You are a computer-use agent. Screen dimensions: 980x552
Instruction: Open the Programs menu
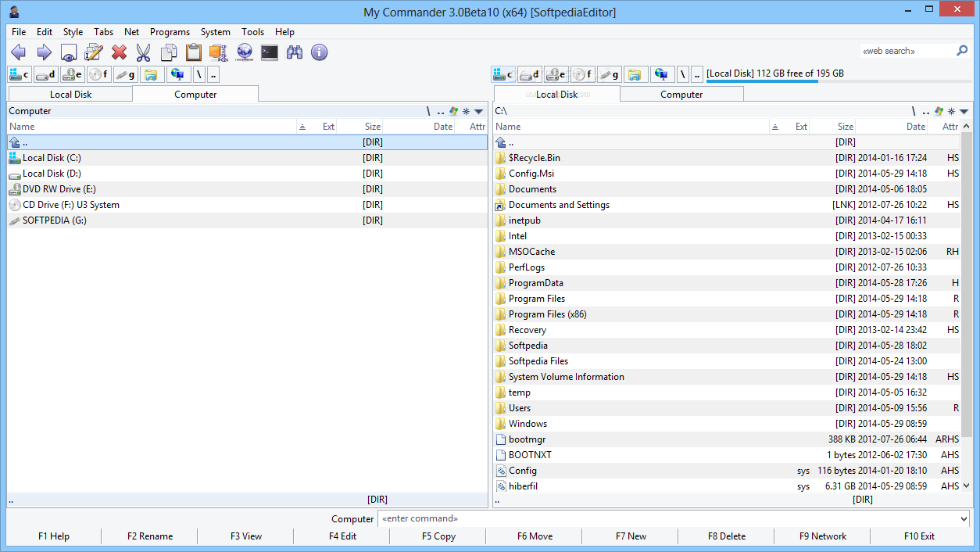tap(170, 32)
